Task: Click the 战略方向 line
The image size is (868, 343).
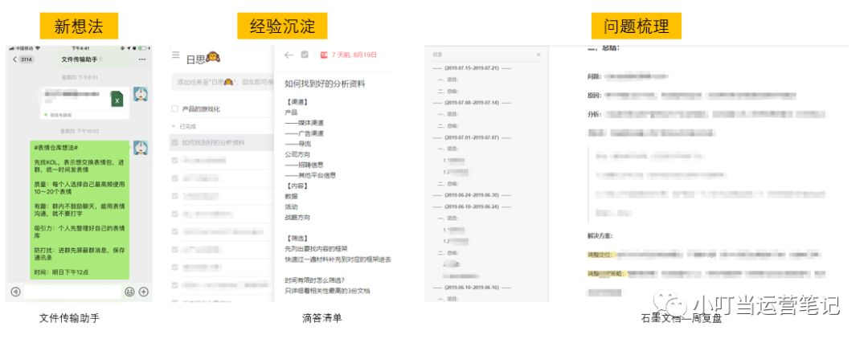Action: 298,218
